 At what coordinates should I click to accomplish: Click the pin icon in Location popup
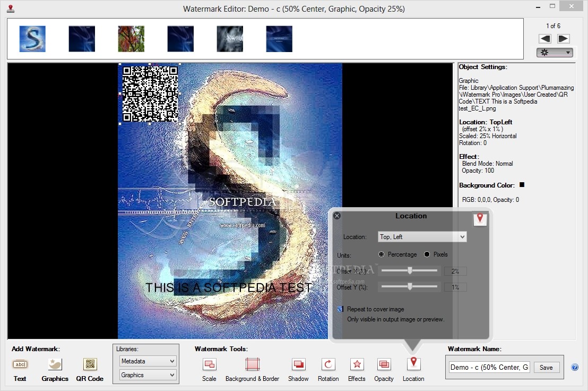pos(480,219)
